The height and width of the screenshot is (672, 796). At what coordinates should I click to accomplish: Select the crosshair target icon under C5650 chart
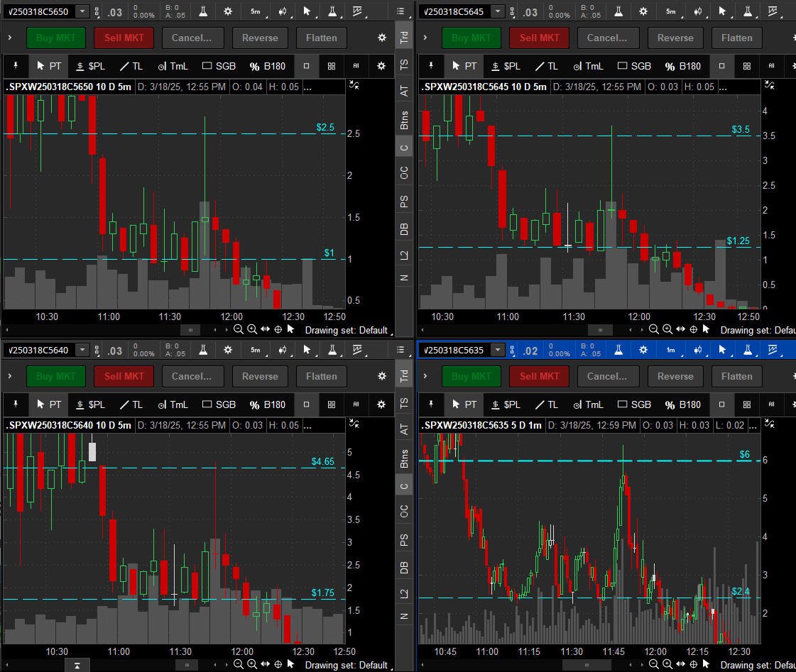278,329
